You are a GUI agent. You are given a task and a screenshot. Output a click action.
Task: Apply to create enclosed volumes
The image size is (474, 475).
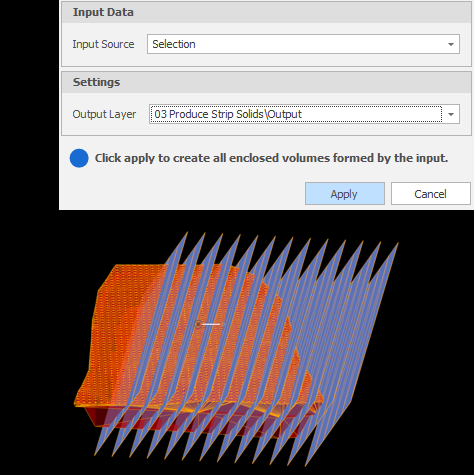pyautogui.click(x=345, y=194)
